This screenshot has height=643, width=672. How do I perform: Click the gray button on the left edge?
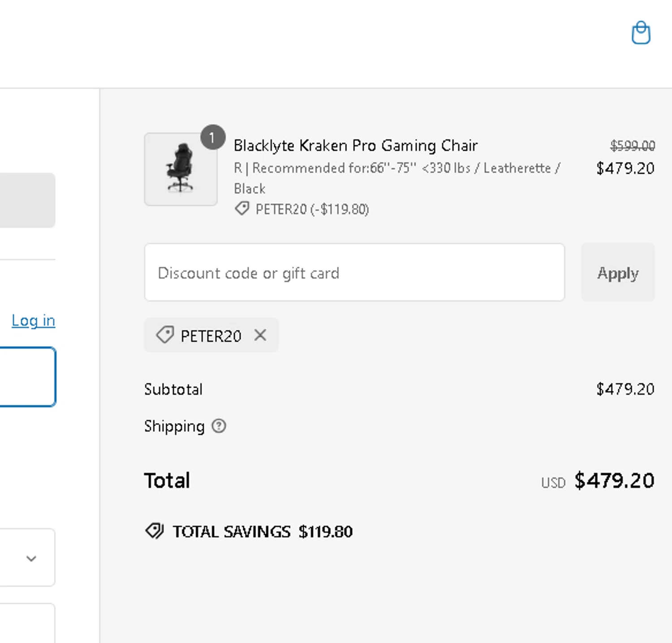(28, 200)
